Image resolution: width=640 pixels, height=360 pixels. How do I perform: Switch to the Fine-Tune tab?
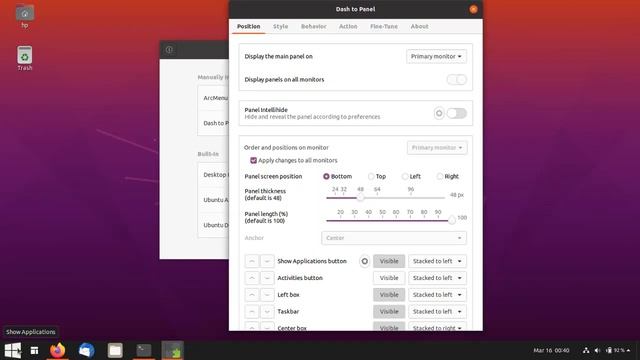tap(384, 26)
